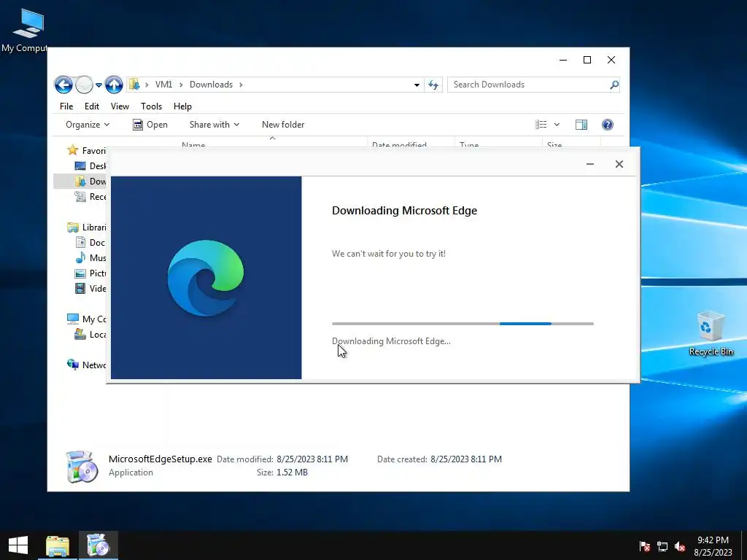Click the Microsoft Edge logo image

pyautogui.click(x=206, y=278)
